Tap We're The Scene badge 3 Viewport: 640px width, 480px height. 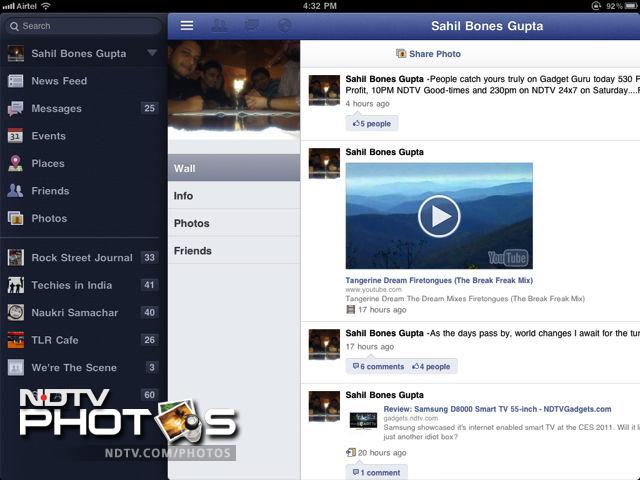click(x=152, y=367)
